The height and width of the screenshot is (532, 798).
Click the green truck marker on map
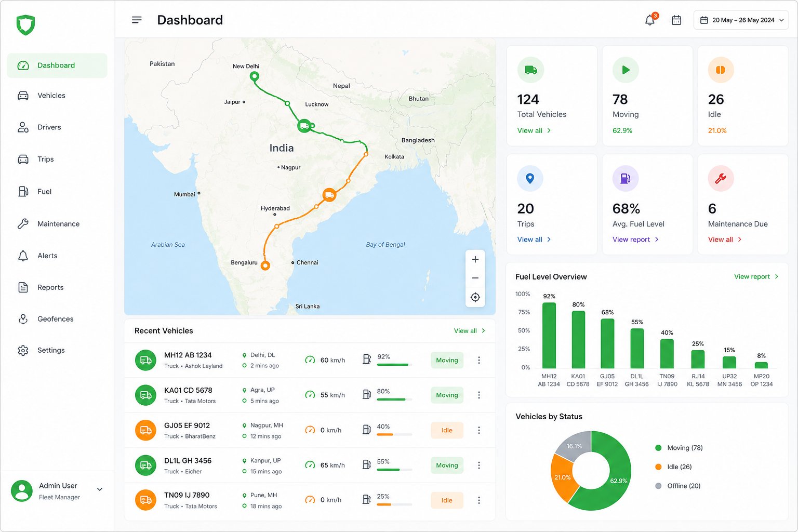[304, 126]
